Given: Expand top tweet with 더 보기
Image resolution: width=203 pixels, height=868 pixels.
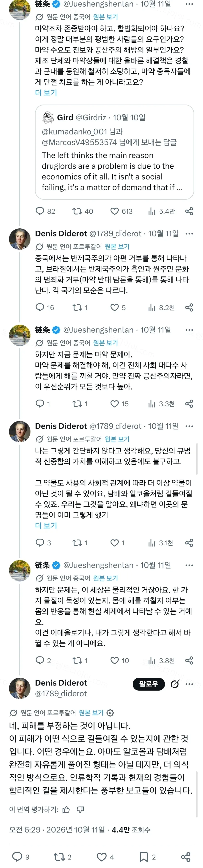Looking at the screenshot, I should tap(46, 93).
